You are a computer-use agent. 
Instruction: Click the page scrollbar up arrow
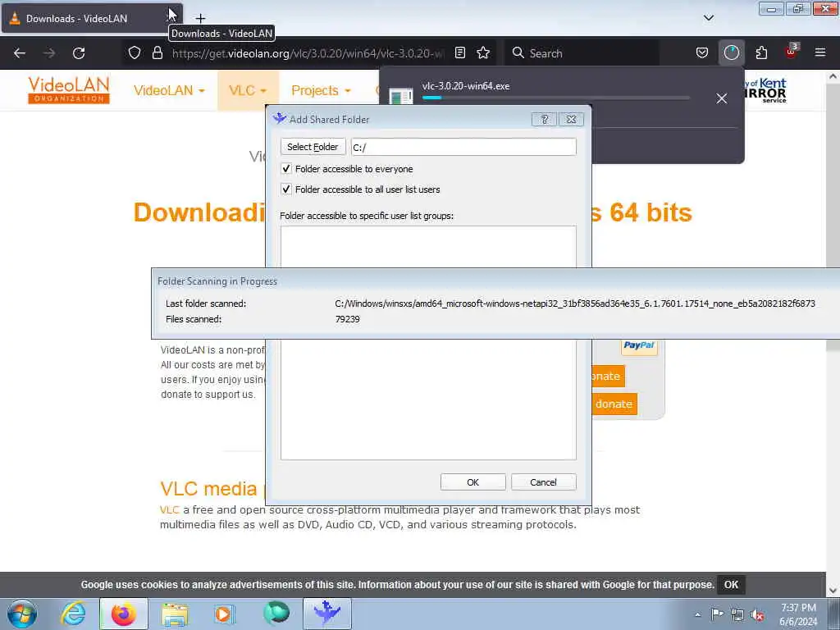click(x=833, y=76)
